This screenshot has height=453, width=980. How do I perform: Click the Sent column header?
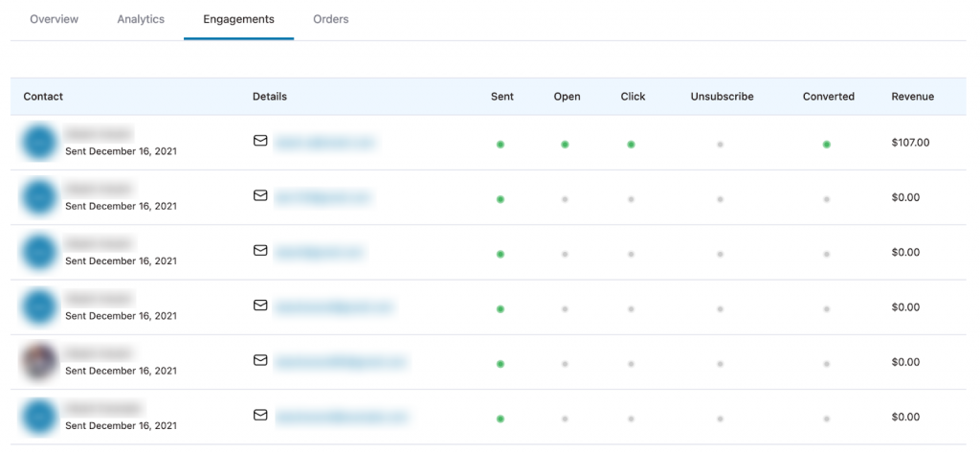coord(502,97)
